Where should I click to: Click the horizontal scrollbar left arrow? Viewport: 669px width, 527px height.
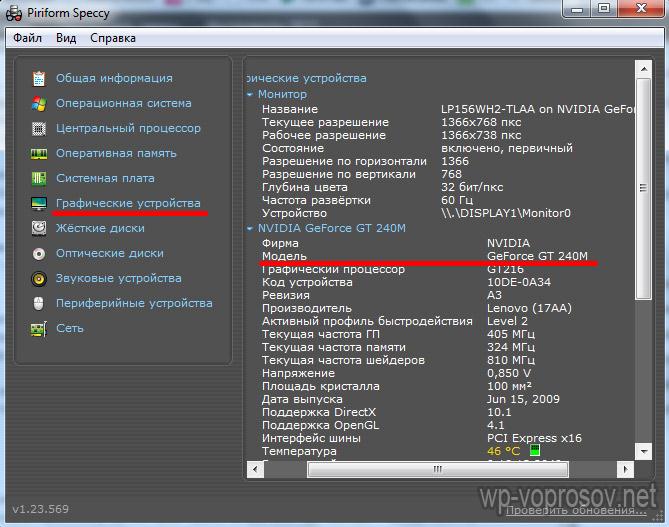pyautogui.click(x=255, y=469)
